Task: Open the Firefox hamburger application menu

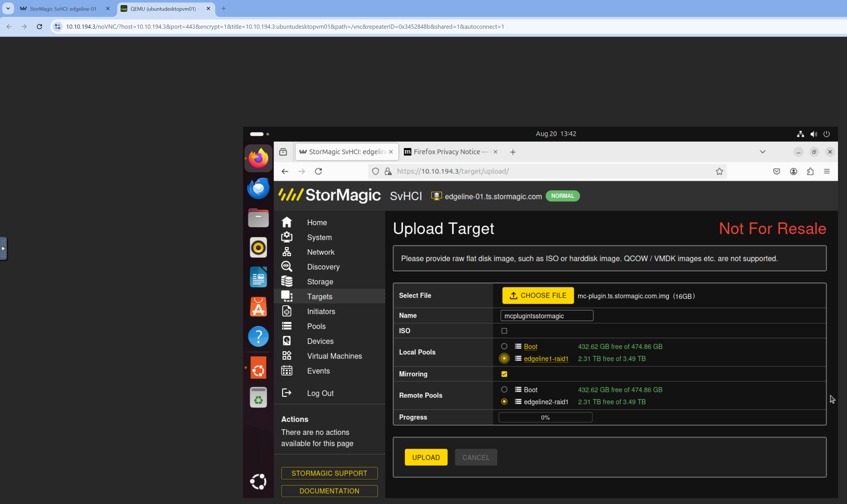Action: point(827,171)
